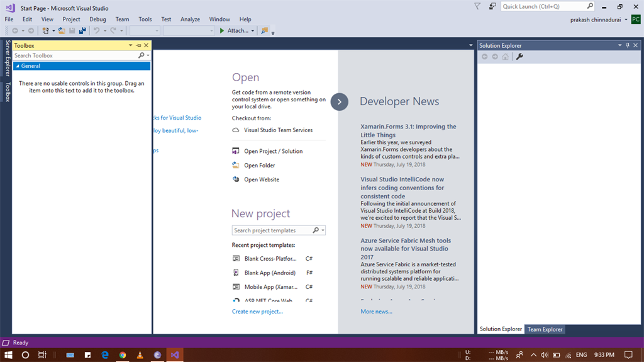Click Open Project / Solution link
The height and width of the screenshot is (362, 644).
point(273,151)
